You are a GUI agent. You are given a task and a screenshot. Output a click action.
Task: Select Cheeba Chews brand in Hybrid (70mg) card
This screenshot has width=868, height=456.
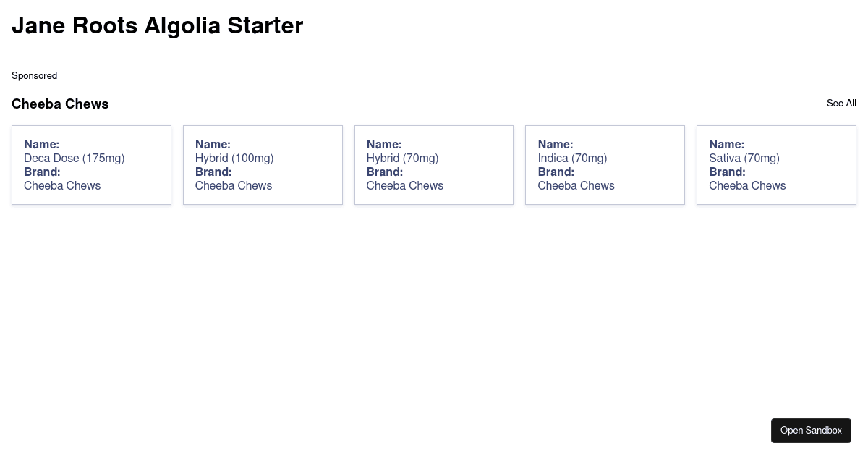[404, 186]
